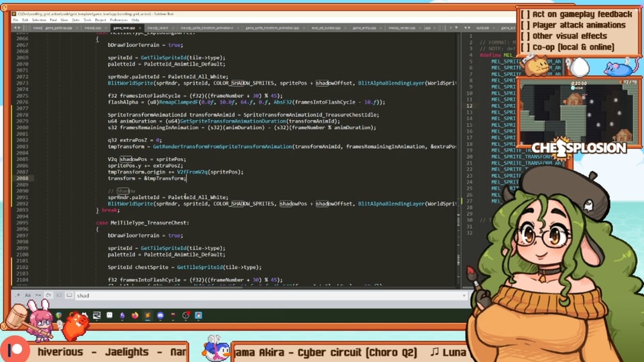Toggle regex mode in the find bar
Screen dimensions: 644x362
point(17,295)
